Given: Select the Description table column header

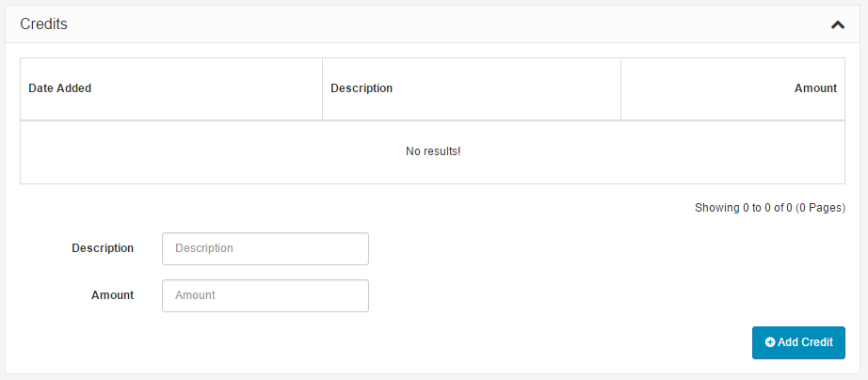Looking at the screenshot, I should tap(362, 88).
